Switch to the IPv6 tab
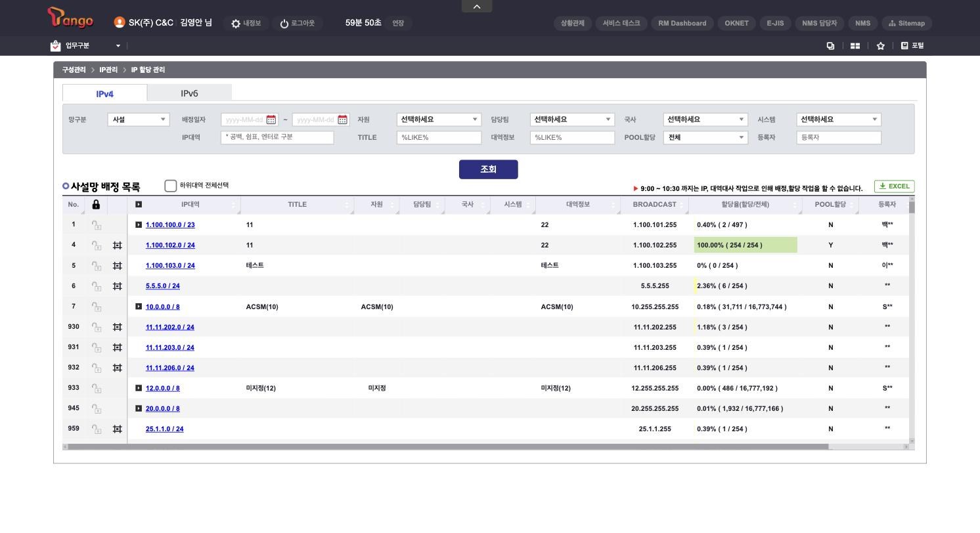This screenshot has height=533, width=980. click(x=189, y=93)
